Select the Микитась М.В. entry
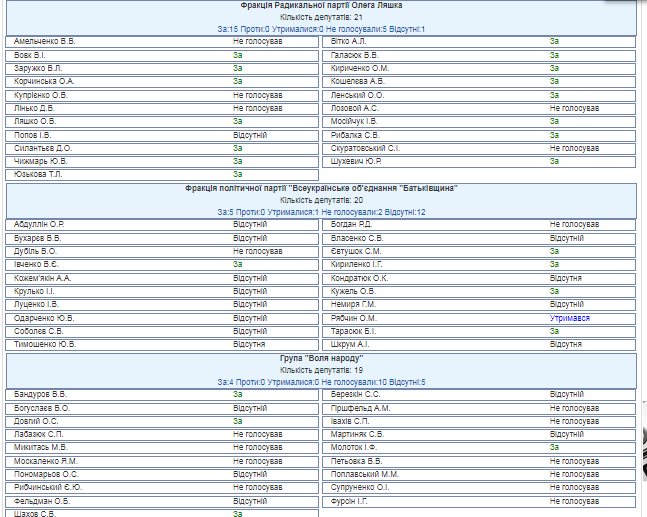The image size is (647, 517). (162, 448)
